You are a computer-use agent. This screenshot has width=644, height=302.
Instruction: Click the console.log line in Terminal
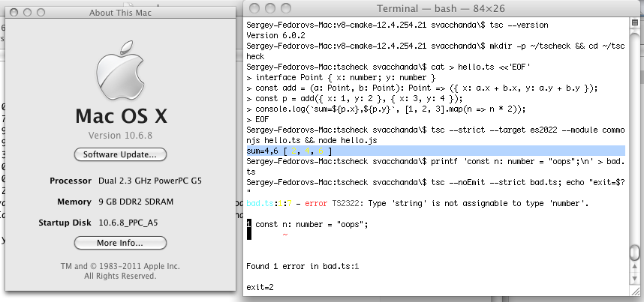tap(386, 109)
